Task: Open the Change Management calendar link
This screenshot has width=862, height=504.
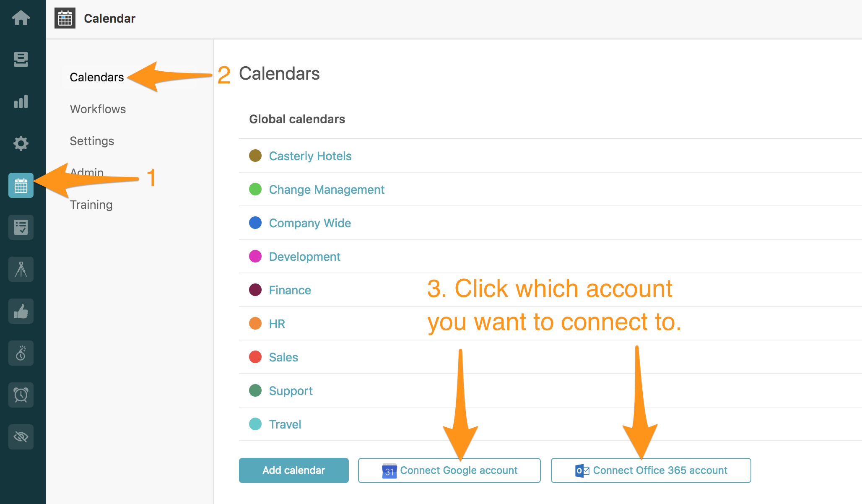Action: pos(327,190)
